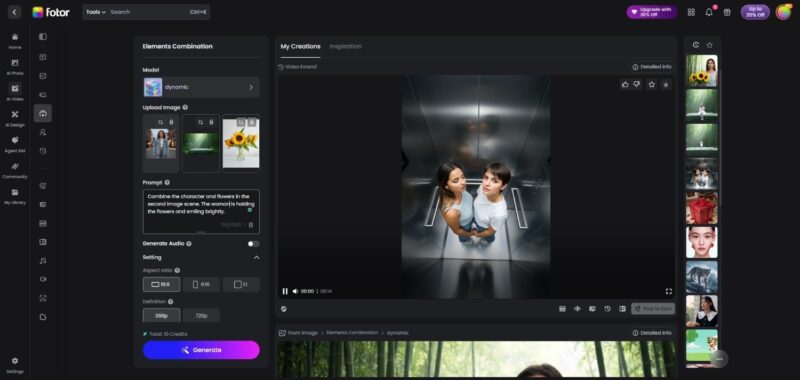Select 9:16 aspect ratio
The width and height of the screenshot is (800, 380).
[202, 285]
